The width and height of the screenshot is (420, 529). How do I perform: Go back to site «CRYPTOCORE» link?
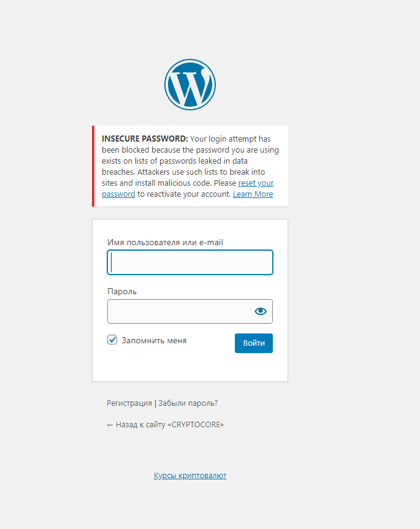point(166,424)
